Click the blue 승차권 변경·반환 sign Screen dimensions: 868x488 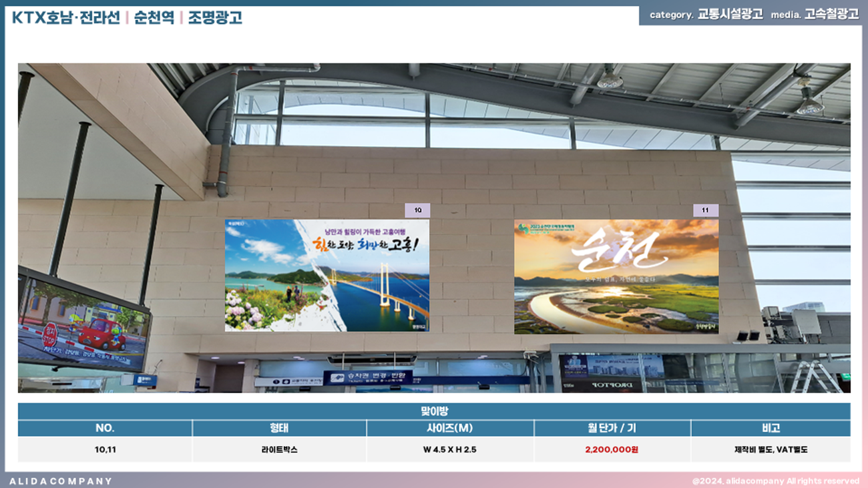pos(368,377)
